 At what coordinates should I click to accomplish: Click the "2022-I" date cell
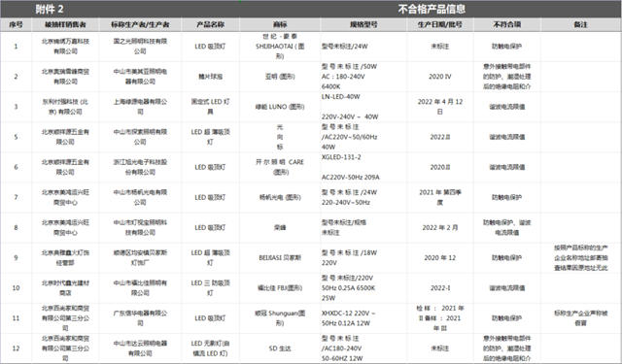pyautogui.click(x=439, y=288)
